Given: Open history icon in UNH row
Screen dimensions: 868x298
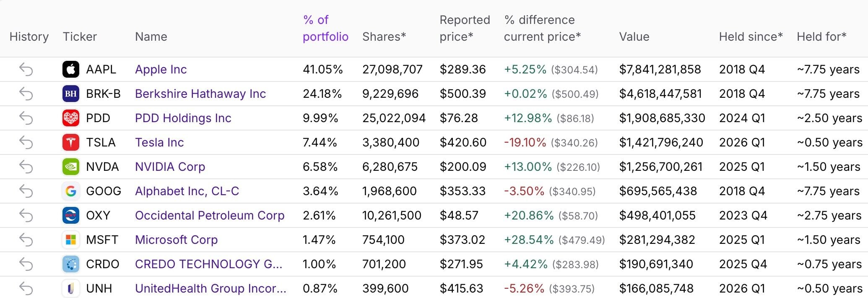Looking at the screenshot, I should click(26, 288).
